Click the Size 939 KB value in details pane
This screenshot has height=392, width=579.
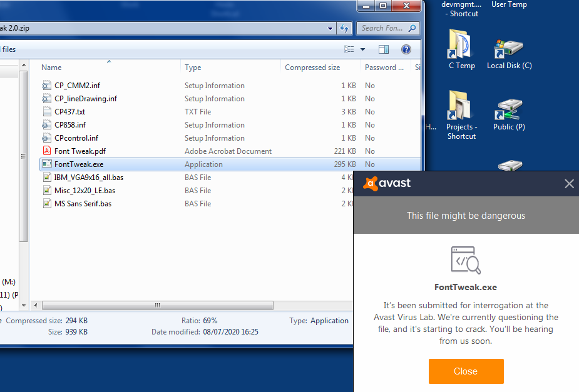coord(76,332)
